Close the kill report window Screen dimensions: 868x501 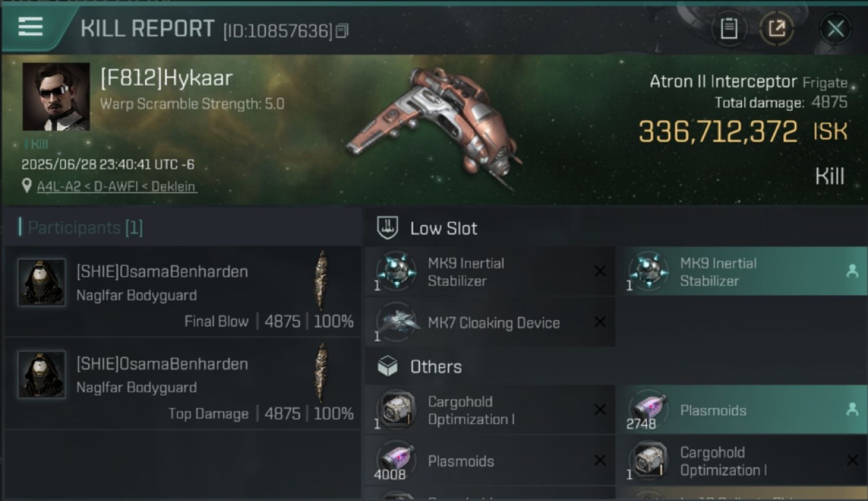click(835, 29)
